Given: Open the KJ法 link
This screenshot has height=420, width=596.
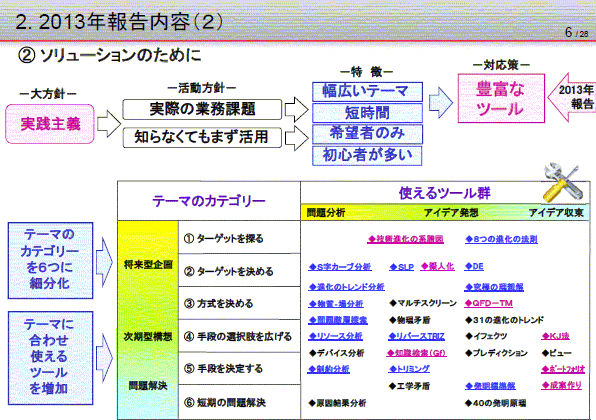Looking at the screenshot, I should (555, 336).
